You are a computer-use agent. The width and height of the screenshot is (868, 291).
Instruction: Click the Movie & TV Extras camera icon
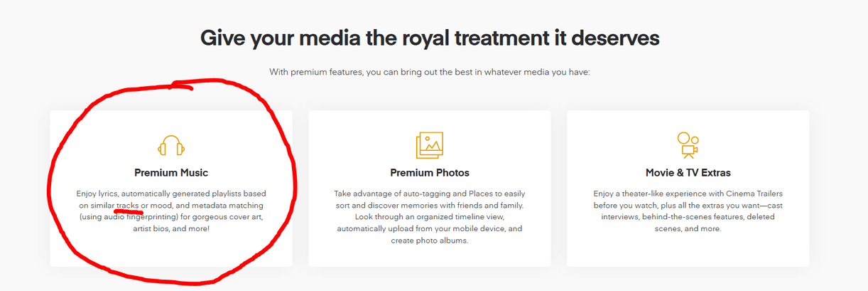click(688, 144)
